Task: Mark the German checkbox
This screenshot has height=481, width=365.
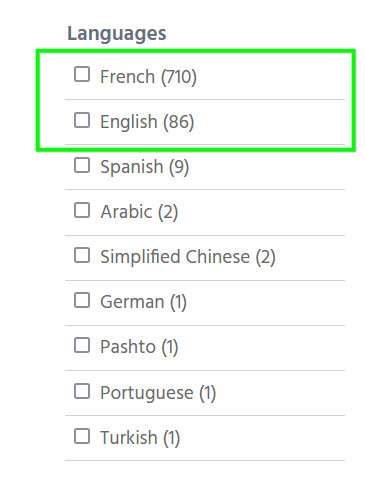Action: click(82, 300)
